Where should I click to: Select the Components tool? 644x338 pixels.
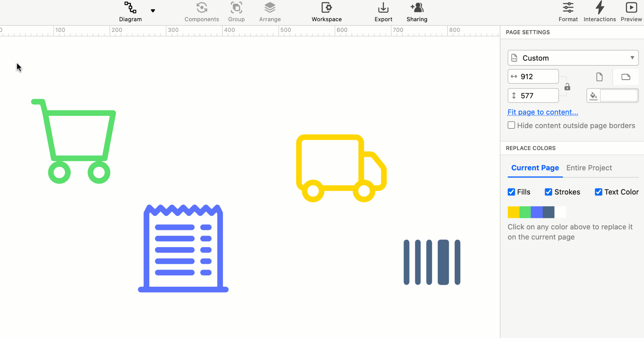(202, 12)
